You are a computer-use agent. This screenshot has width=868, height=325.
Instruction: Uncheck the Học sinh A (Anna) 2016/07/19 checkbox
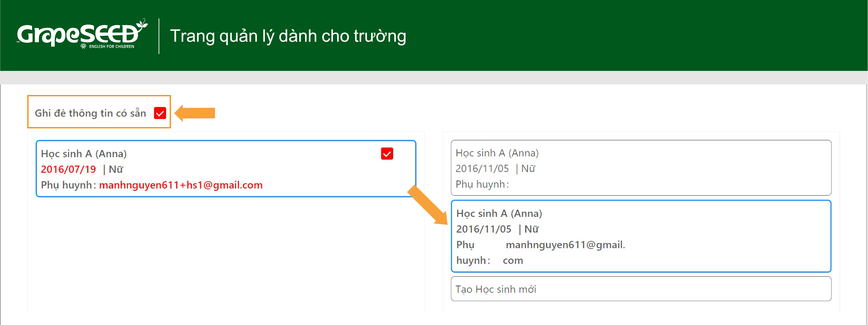387,154
